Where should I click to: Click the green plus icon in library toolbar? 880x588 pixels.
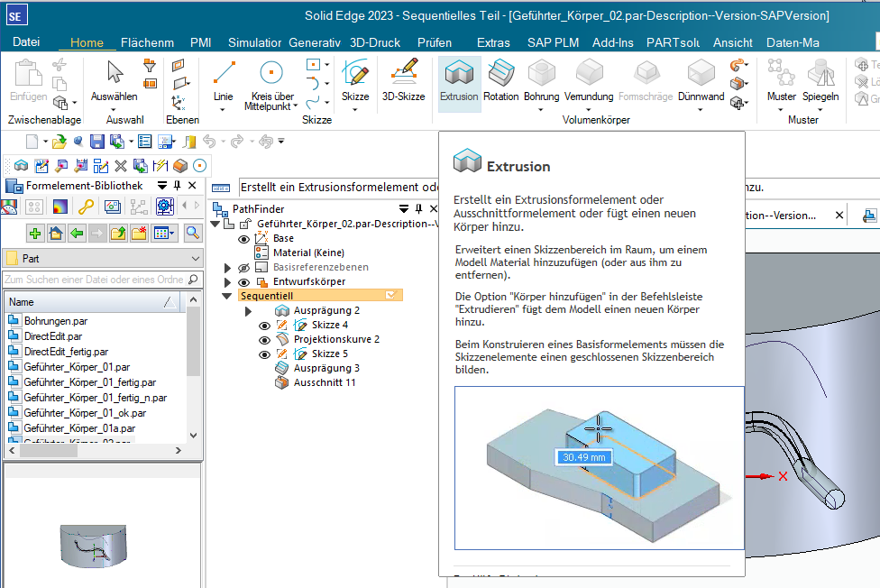[x=35, y=233]
